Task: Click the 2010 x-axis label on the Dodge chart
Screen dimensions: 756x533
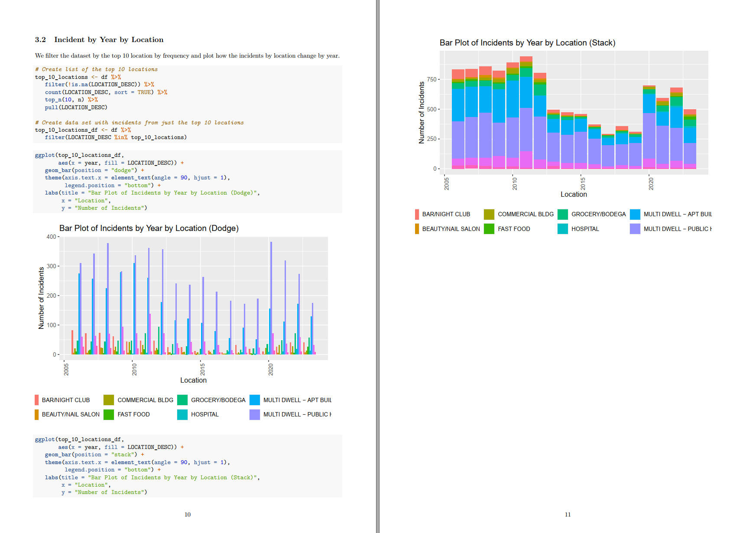Action: 134,369
